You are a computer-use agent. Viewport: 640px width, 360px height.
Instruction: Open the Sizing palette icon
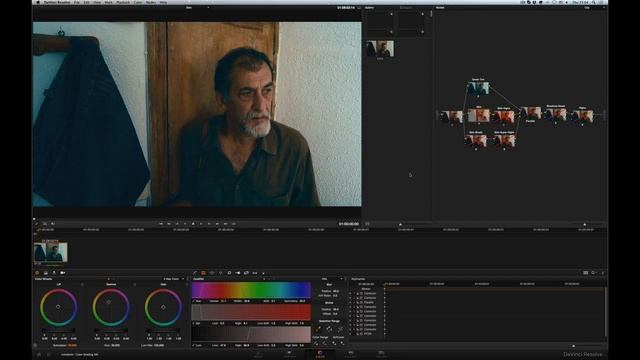click(x=246, y=273)
